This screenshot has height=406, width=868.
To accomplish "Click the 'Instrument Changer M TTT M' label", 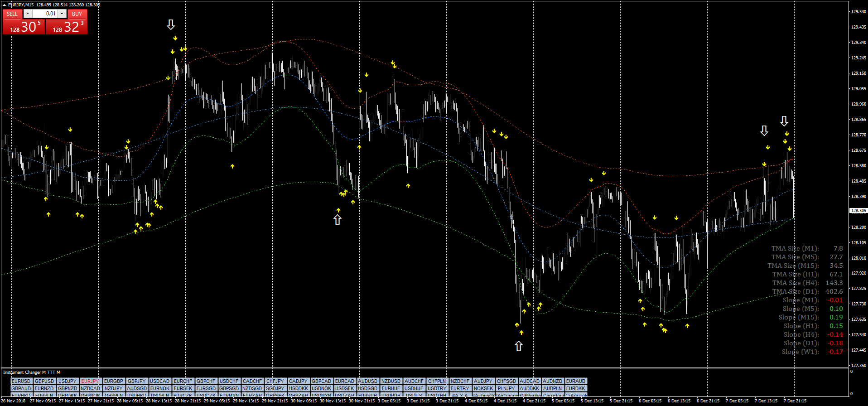I will tap(32, 372).
